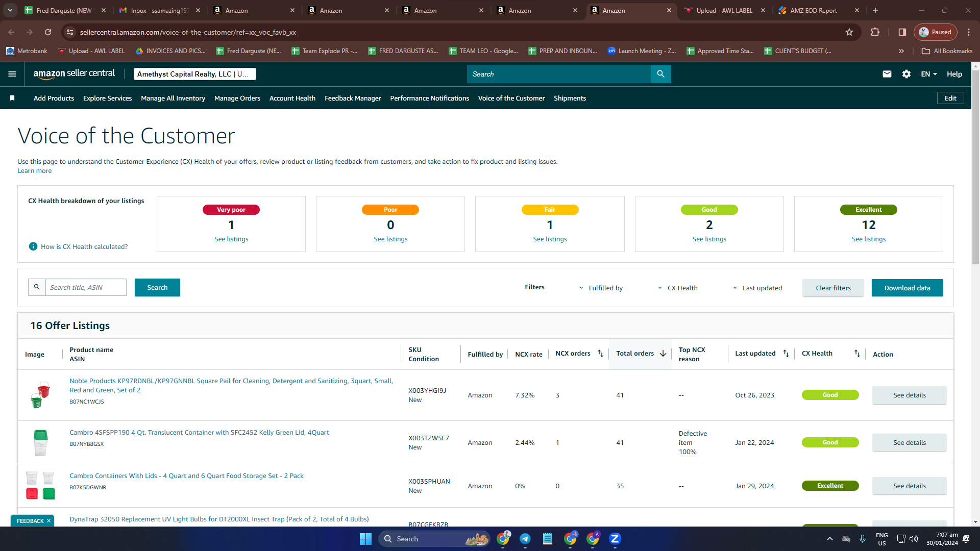Open the Chrome three-dot menu
This screenshot has height=551, width=980.
(x=969, y=32)
